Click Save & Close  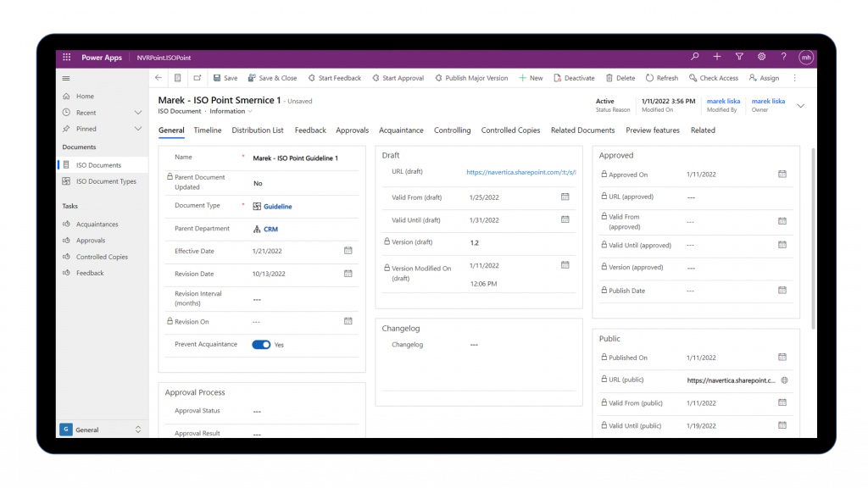(x=272, y=78)
